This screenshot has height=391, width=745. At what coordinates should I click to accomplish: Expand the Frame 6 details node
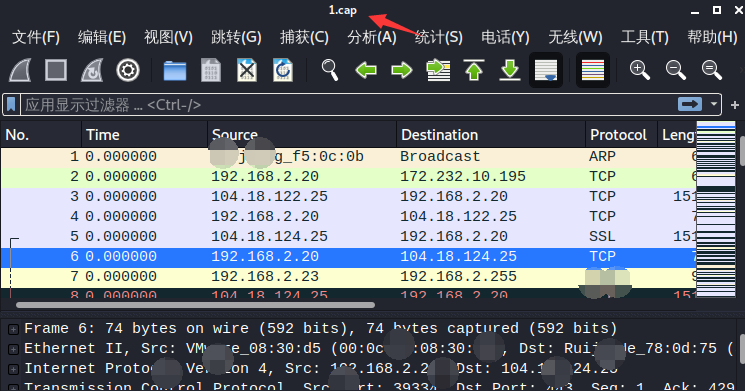(13, 329)
